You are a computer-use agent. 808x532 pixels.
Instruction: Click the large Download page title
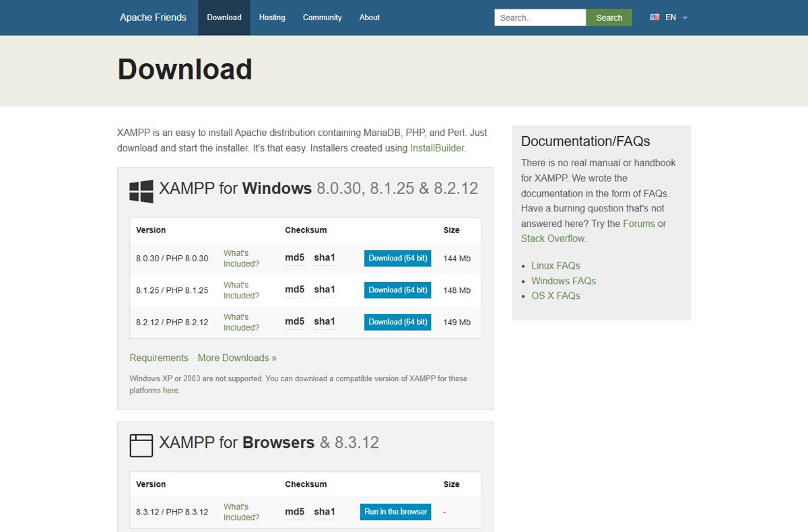click(185, 69)
